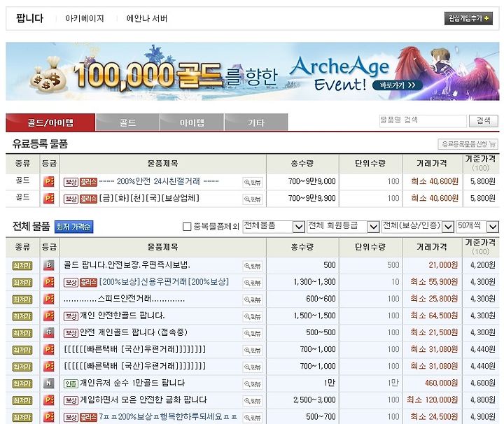
Task: Check the 중복물품제외 checkbox
Action: pos(187,227)
